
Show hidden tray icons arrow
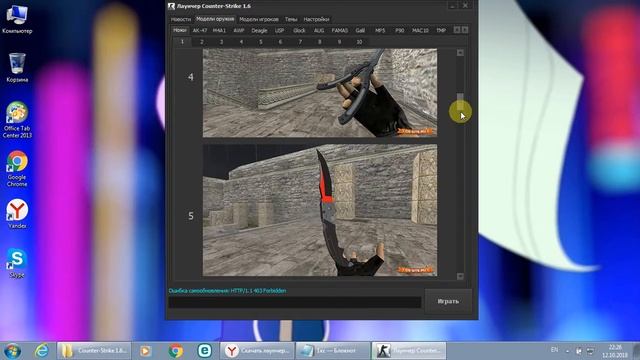coord(567,351)
